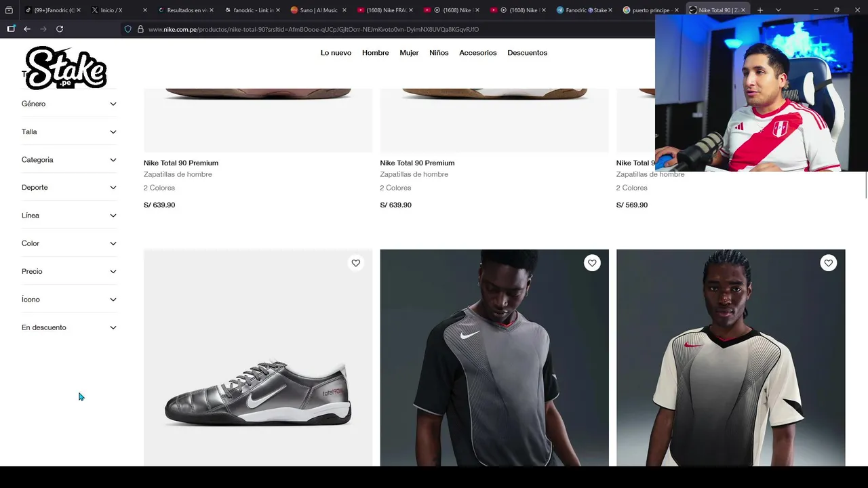
Task: Open the Lo nuevo menu
Action: (336, 53)
